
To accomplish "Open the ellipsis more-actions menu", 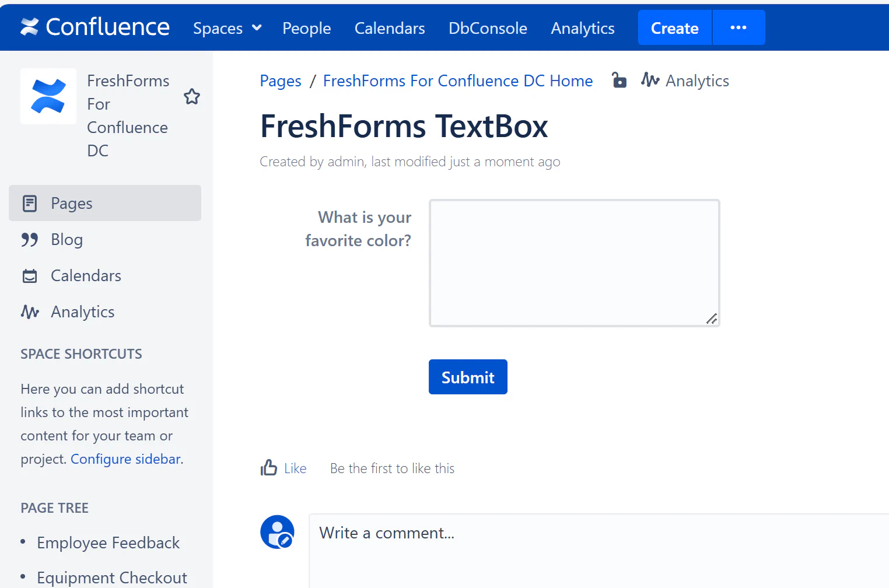I will (x=738, y=27).
